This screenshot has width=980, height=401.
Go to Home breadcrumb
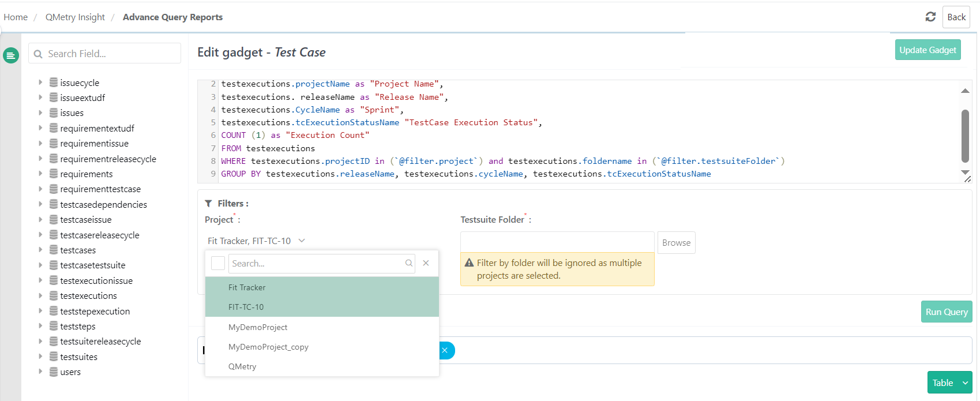pos(16,17)
